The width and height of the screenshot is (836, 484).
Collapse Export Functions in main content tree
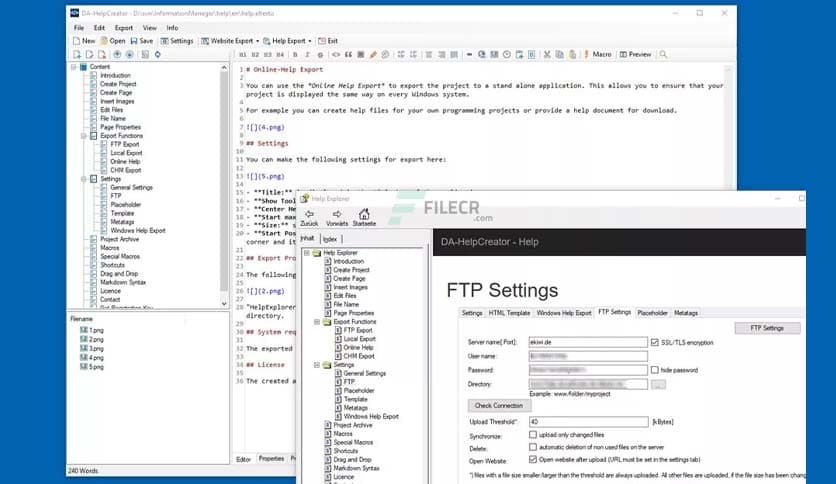84,136
